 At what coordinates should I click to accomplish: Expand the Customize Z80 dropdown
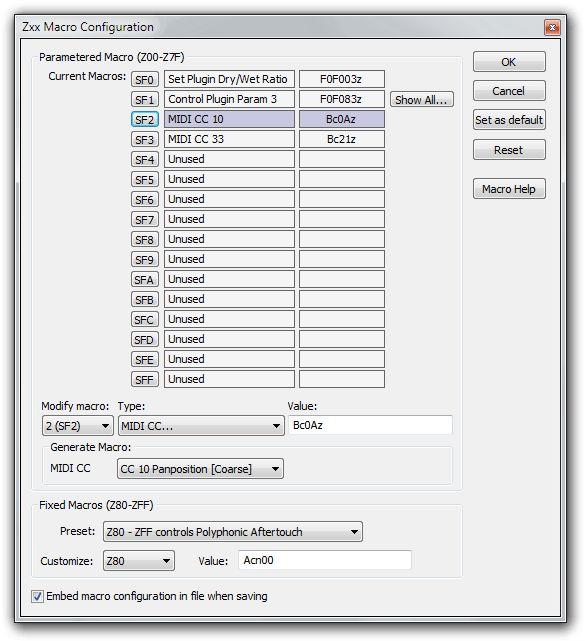coord(139,560)
